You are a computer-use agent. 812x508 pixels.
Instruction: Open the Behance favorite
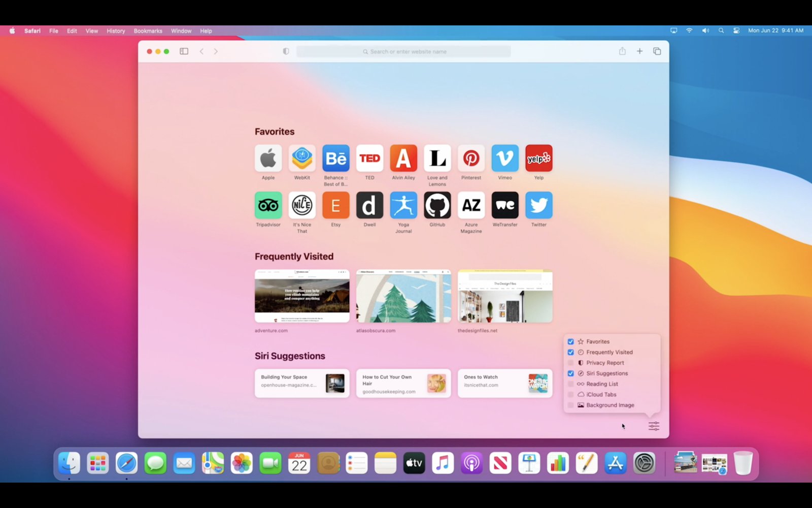click(x=336, y=158)
